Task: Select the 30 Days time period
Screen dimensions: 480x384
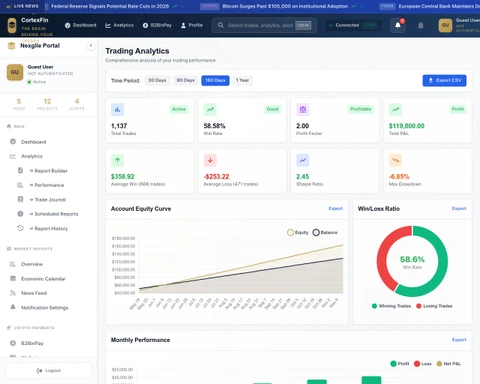Action: pyautogui.click(x=157, y=80)
